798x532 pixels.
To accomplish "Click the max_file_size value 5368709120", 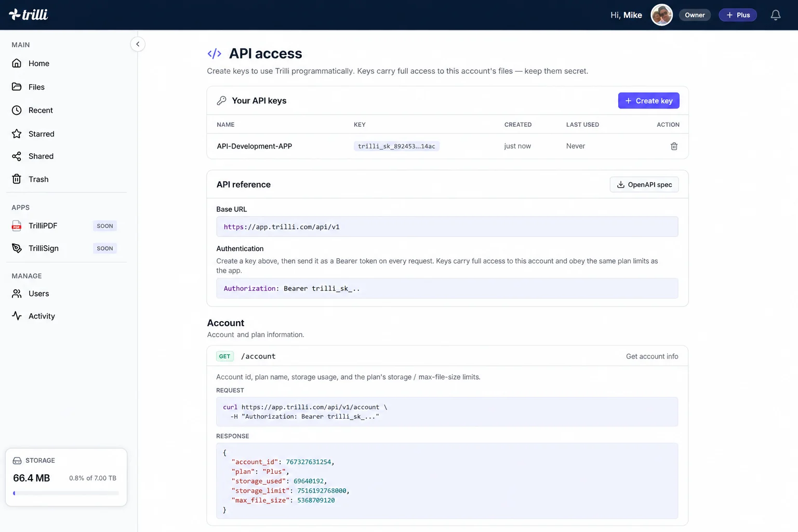I will click(x=316, y=500).
